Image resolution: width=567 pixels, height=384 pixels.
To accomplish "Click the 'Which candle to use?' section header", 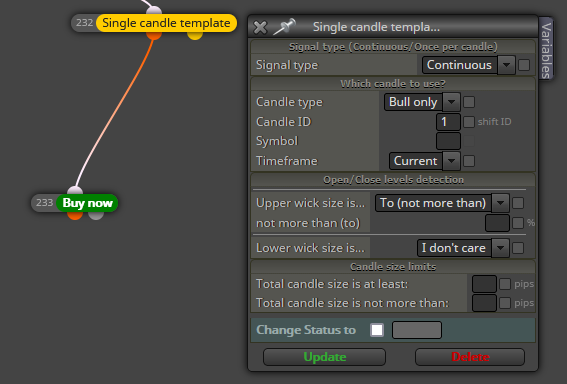I will click(x=393, y=84).
